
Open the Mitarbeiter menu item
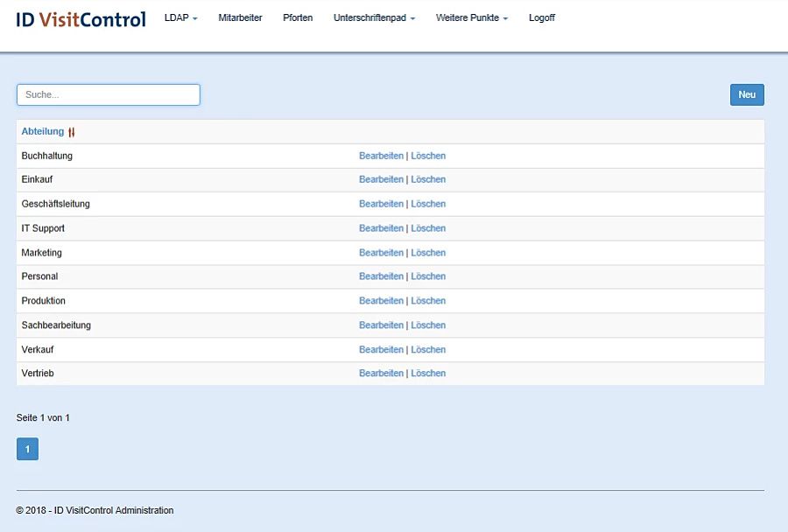(240, 17)
